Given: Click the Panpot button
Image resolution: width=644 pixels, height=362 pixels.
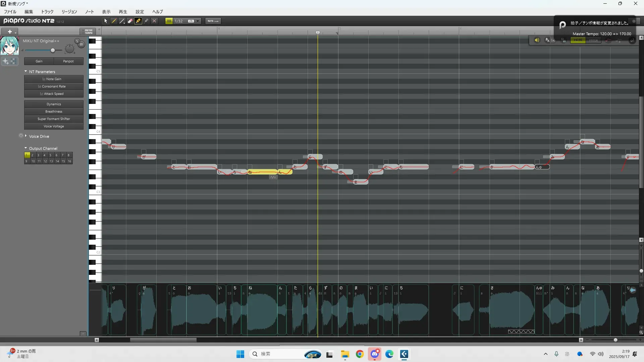Looking at the screenshot, I should [x=68, y=61].
